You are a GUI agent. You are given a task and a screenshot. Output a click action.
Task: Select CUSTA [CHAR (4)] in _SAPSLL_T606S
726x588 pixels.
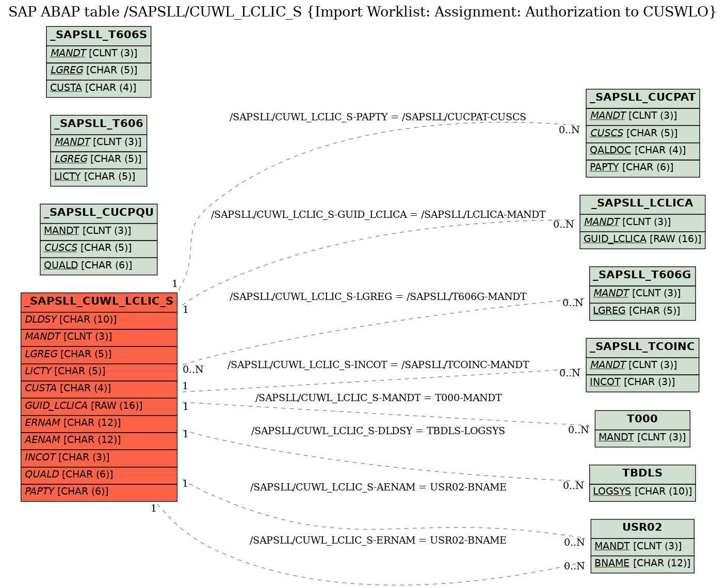pos(99,88)
